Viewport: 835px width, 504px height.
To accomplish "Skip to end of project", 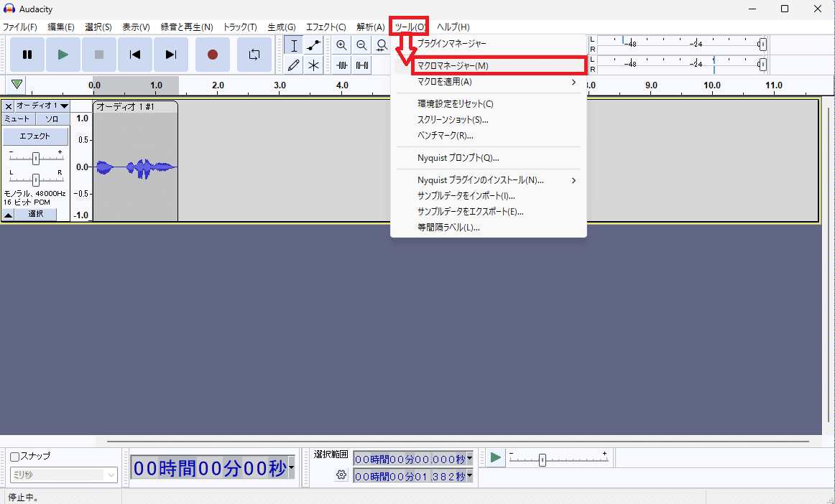I will [170, 55].
